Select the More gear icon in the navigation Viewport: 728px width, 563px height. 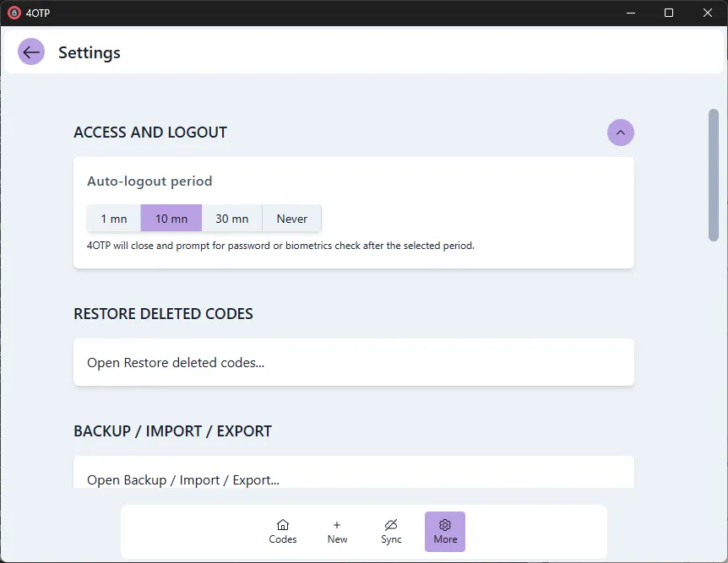click(x=445, y=524)
